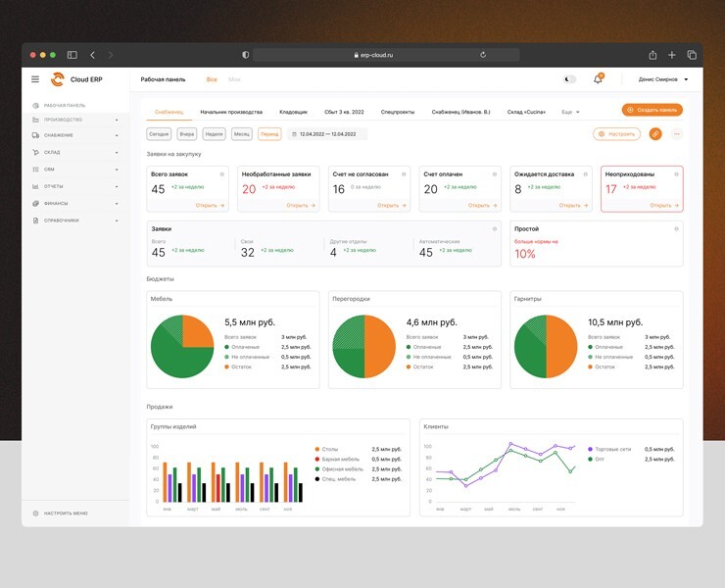The width and height of the screenshot is (725, 588).
Task: Click the info icon on Простой card
Action: coord(676,229)
